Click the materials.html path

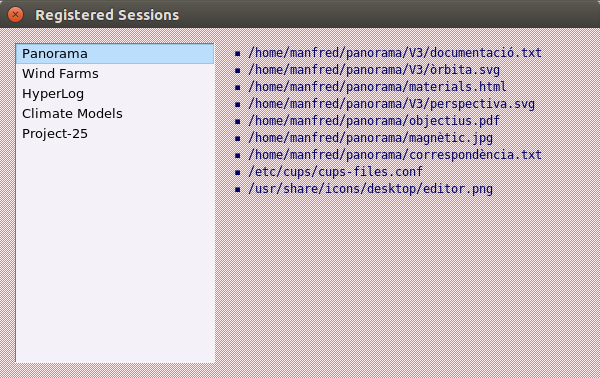pos(377,86)
